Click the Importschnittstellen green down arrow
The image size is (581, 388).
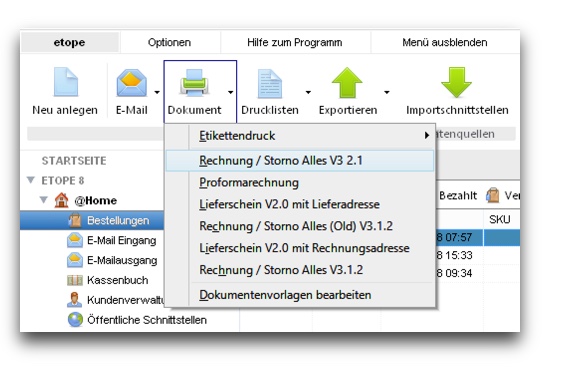[x=456, y=82]
